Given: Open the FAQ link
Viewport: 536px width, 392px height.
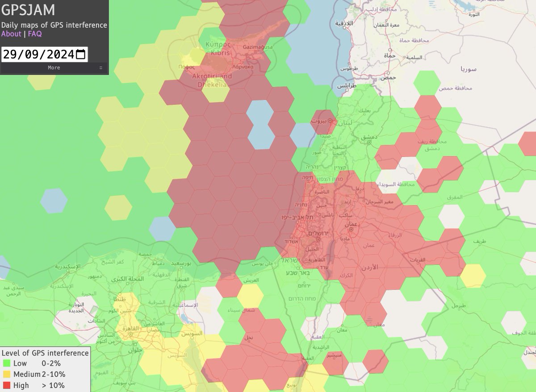Looking at the screenshot, I should coord(35,34).
